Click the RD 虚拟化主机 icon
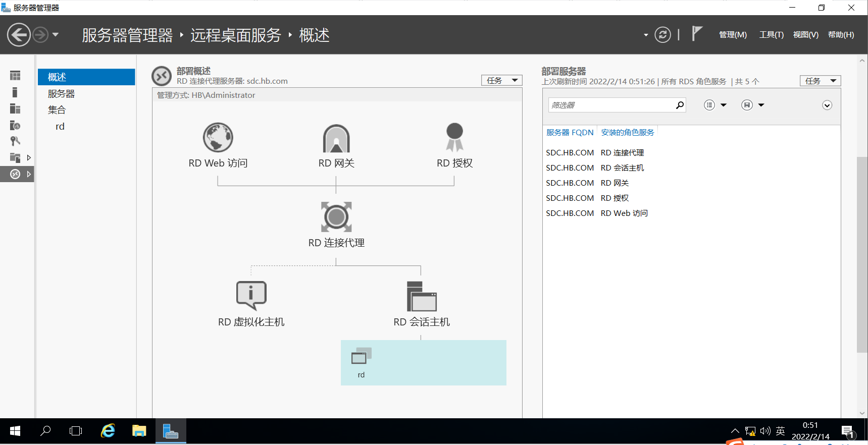Image resolution: width=868 pixels, height=445 pixels. coord(251,296)
